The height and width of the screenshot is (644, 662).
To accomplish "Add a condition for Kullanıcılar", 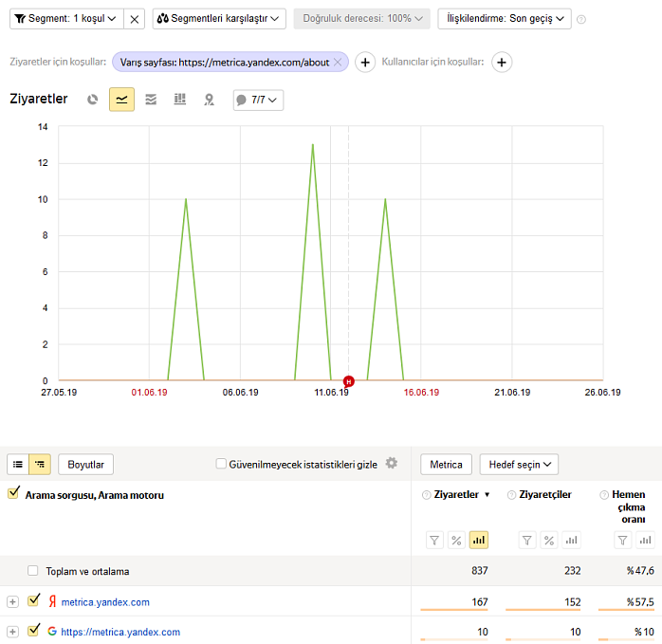I will coord(501,63).
